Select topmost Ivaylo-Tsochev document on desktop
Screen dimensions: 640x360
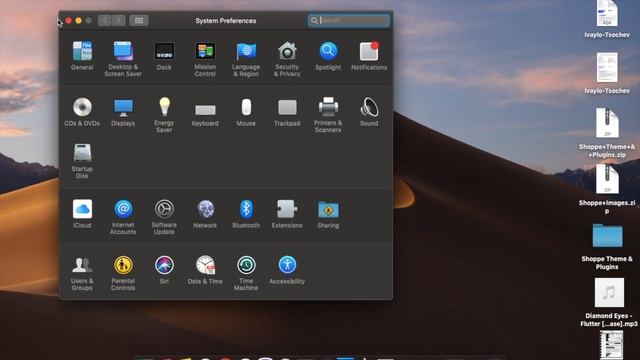coord(607,19)
